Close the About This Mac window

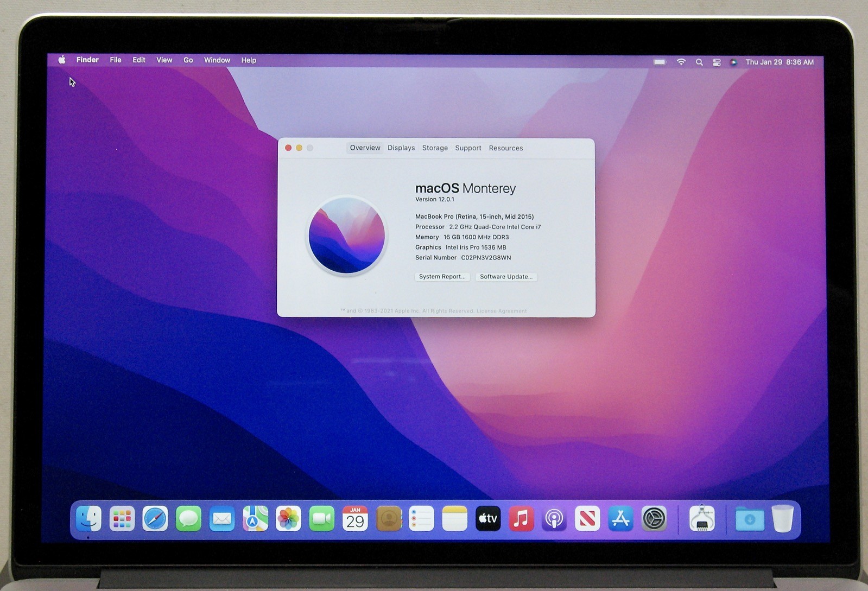pos(288,148)
